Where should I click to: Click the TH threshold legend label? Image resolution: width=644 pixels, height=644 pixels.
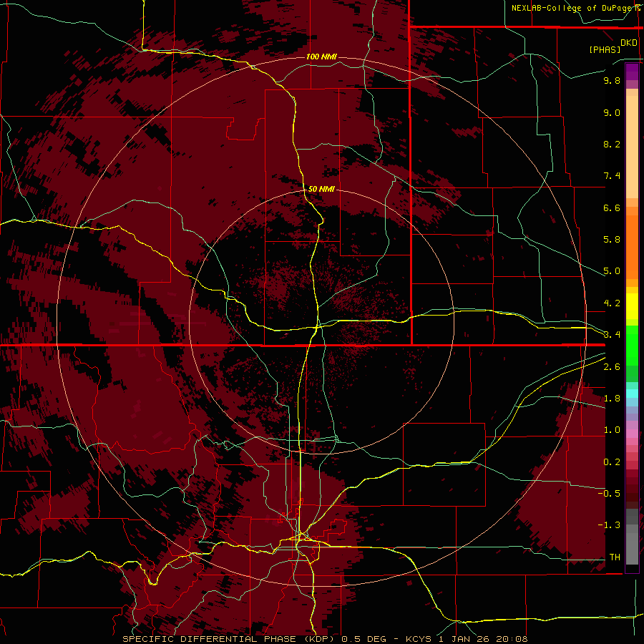point(615,557)
